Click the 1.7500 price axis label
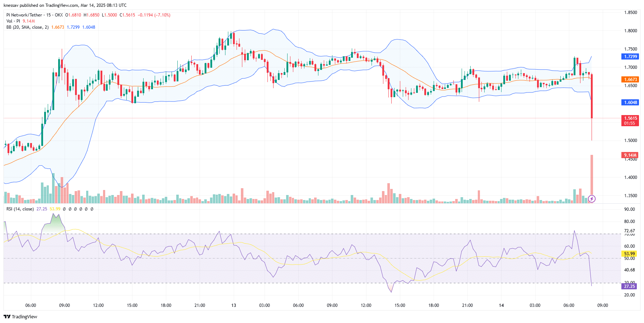 tap(631, 49)
